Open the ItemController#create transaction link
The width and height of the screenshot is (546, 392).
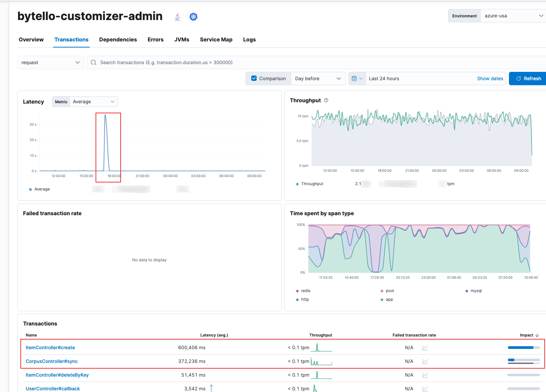[x=50, y=348]
